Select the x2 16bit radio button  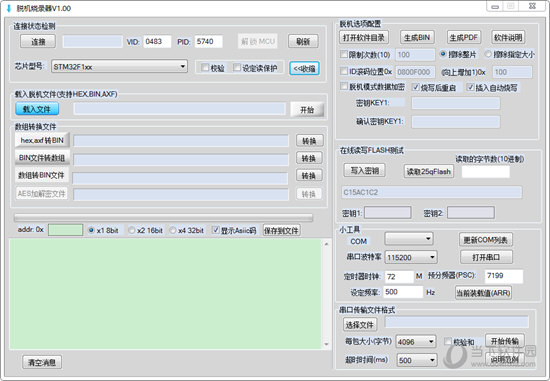point(132,230)
